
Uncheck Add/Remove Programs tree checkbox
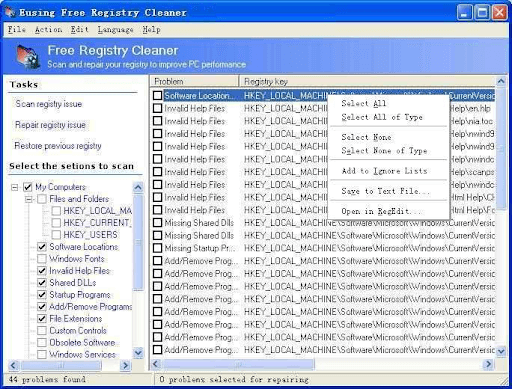(x=42, y=307)
